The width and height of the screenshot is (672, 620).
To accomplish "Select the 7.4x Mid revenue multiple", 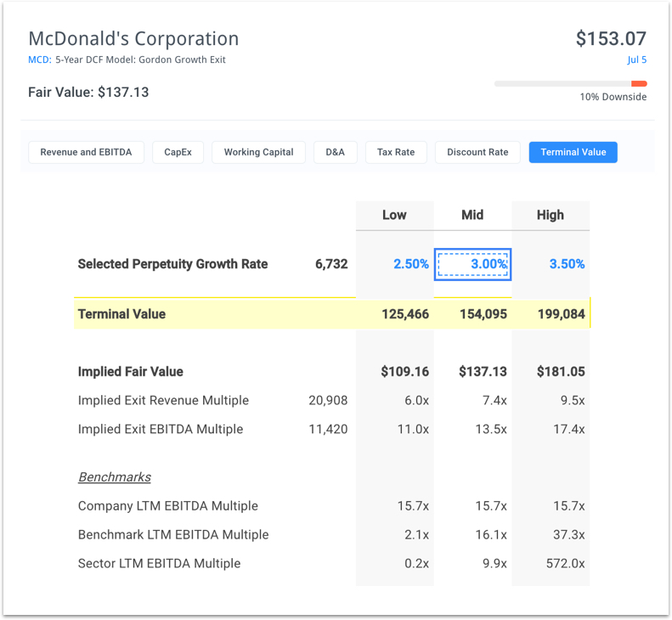I will coord(494,400).
